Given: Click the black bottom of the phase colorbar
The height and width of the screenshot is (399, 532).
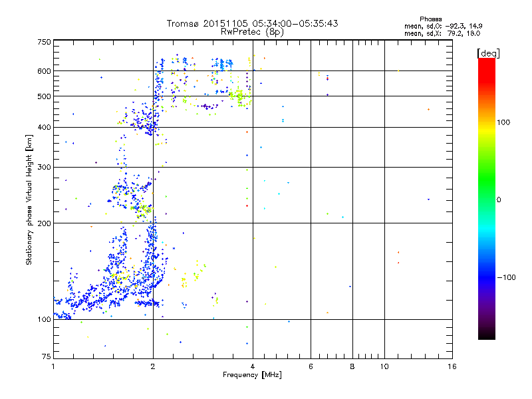Looking at the screenshot, I should point(487,334).
